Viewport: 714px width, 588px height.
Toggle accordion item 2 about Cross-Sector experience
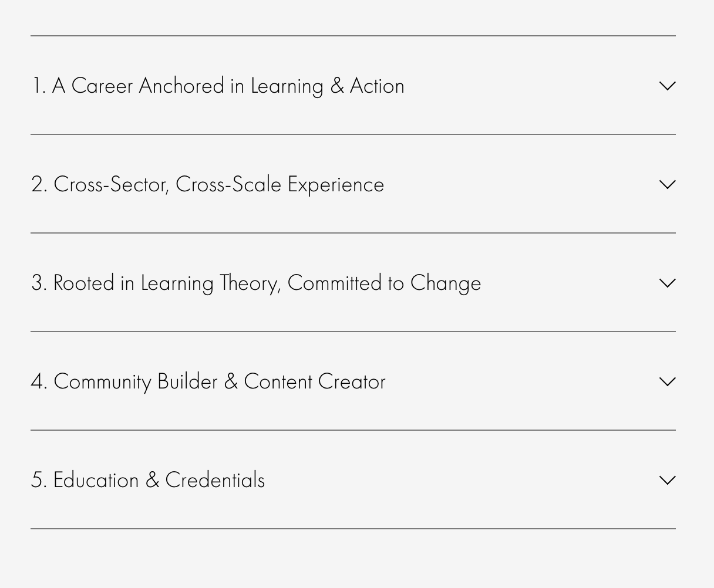(207, 184)
